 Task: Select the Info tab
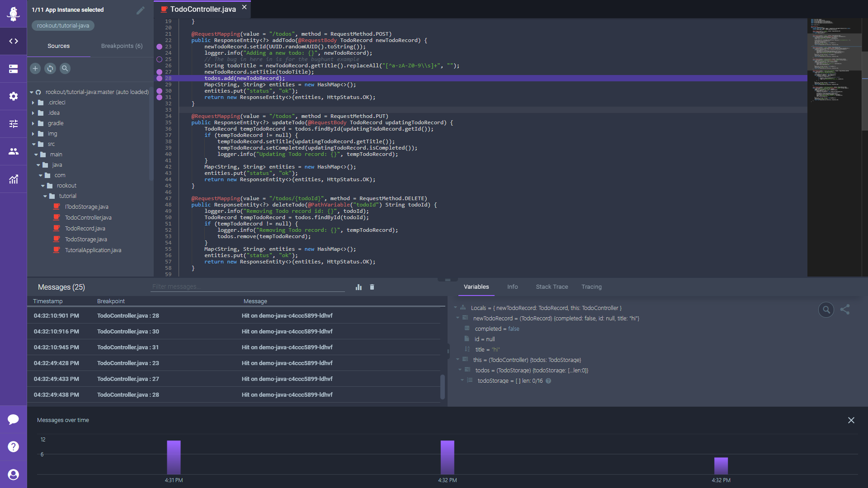[x=512, y=287]
